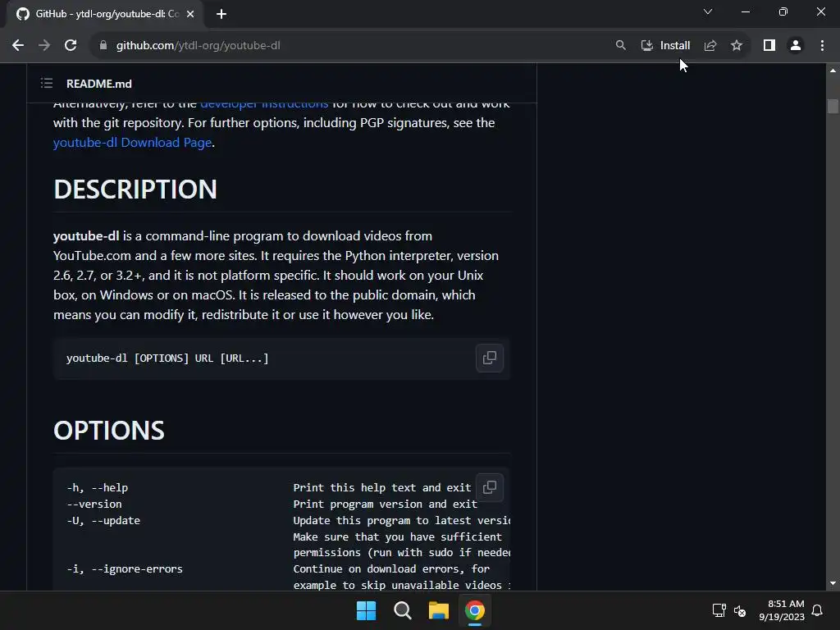Click the -U, --update option text
The width and height of the screenshot is (840, 630).
(x=103, y=521)
